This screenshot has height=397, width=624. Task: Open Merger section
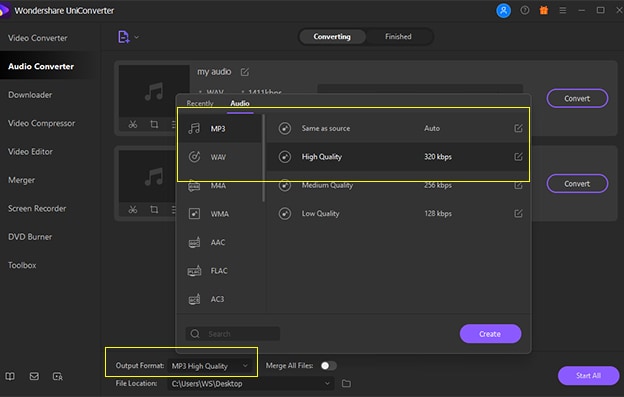click(x=21, y=180)
